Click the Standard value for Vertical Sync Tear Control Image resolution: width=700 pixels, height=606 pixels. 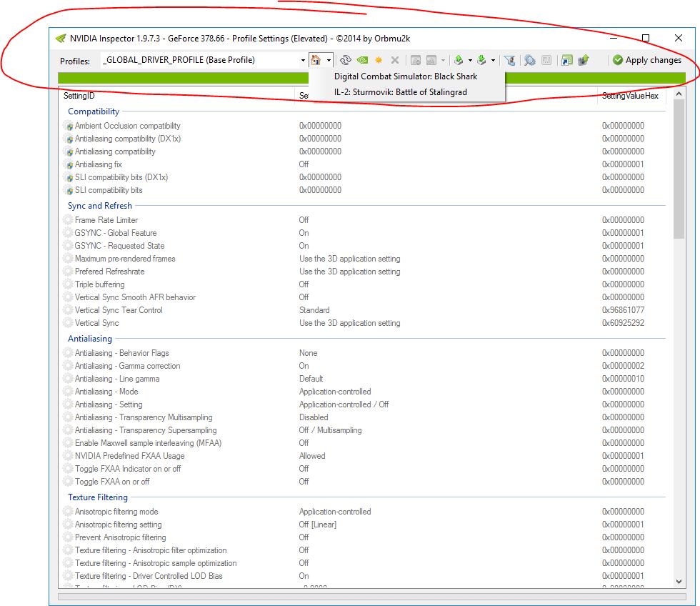click(314, 310)
